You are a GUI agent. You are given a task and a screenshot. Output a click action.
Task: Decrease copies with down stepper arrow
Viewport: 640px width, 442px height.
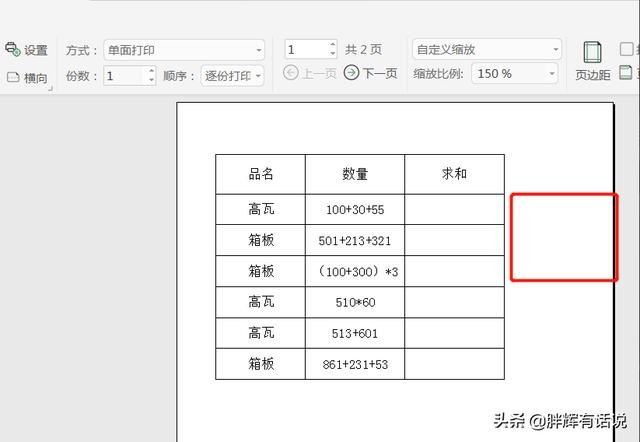point(152,80)
